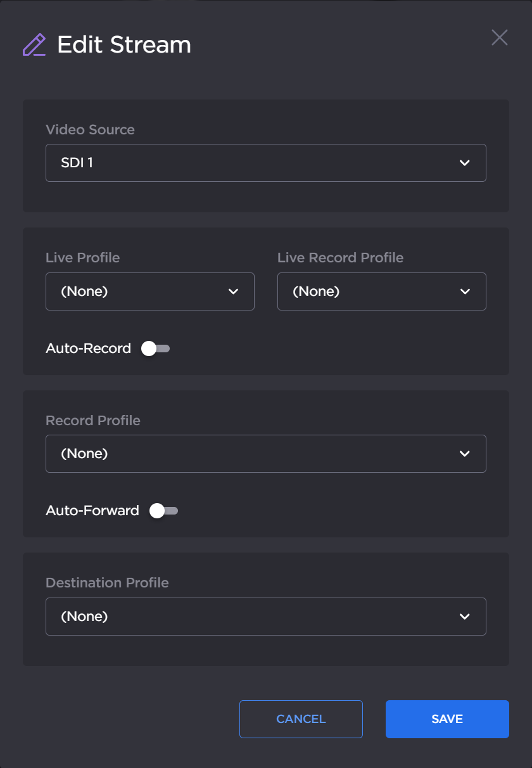Click the chevron arrow in Video Source box

[x=465, y=163]
